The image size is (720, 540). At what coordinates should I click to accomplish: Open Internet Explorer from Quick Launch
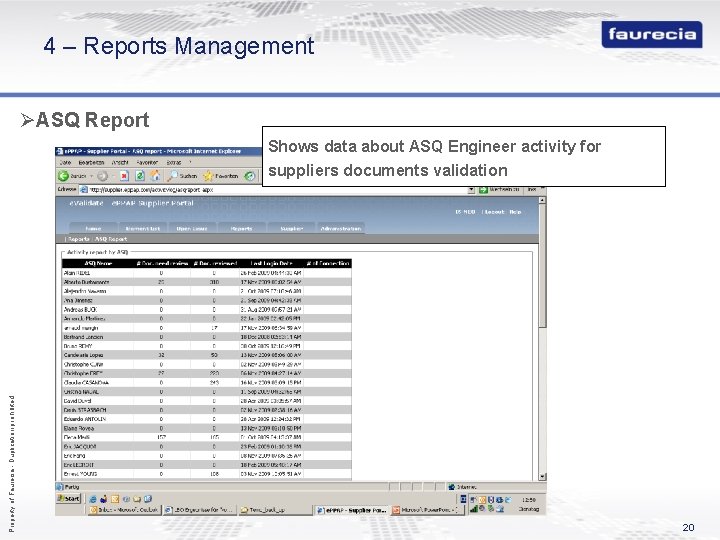coord(93,499)
